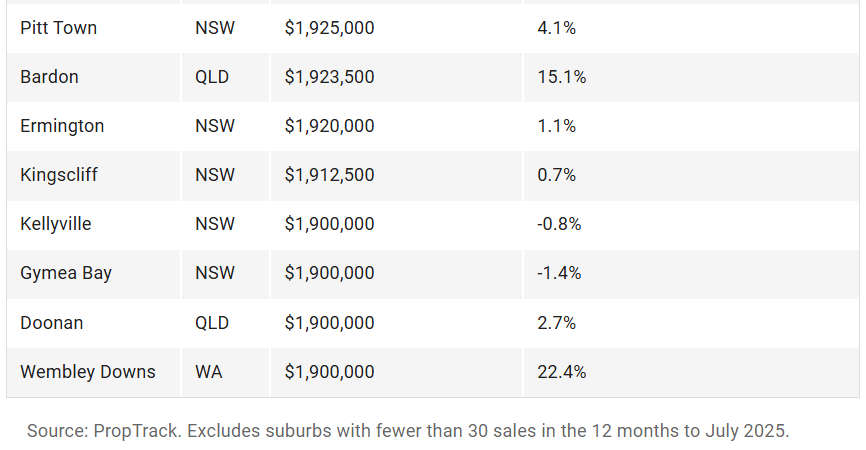Viewport: 866px width, 450px height.
Task: Click the Kellyville suburb cell
Action: click(x=56, y=224)
